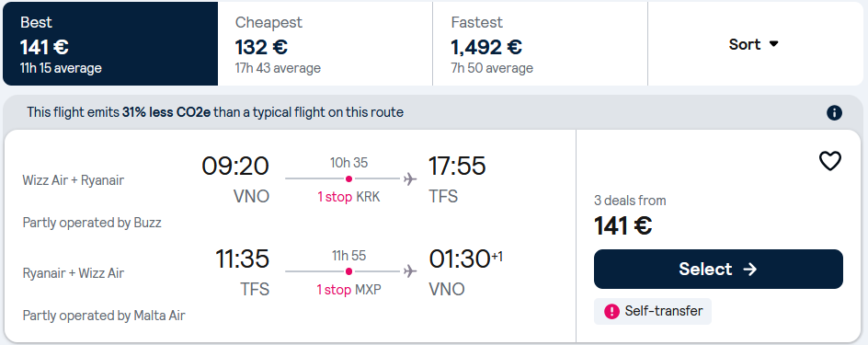Click the '3 deals from' price text
This screenshot has width=868, height=345.
pyautogui.click(x=630, y=201)
